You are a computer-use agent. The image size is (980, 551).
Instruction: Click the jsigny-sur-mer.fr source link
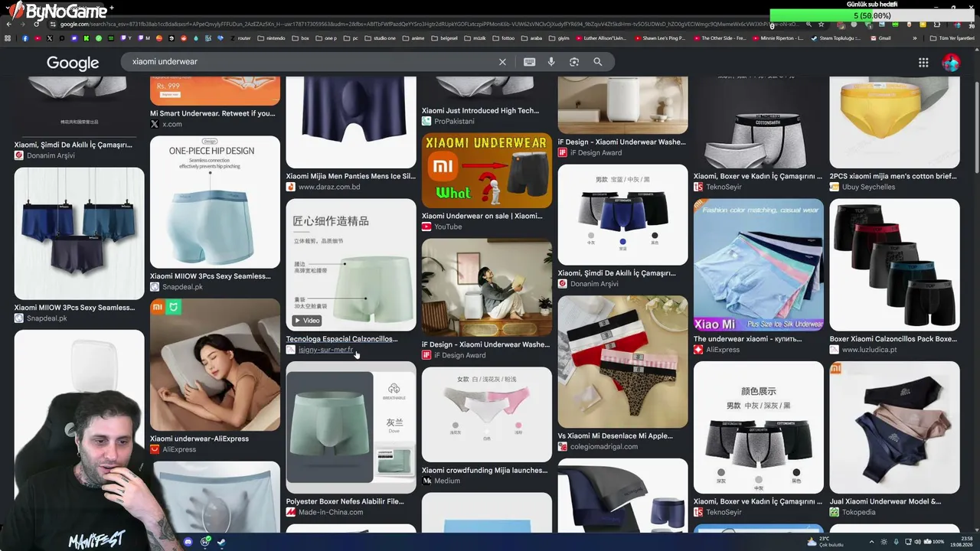pyautogui.click(x=325, y=350)
